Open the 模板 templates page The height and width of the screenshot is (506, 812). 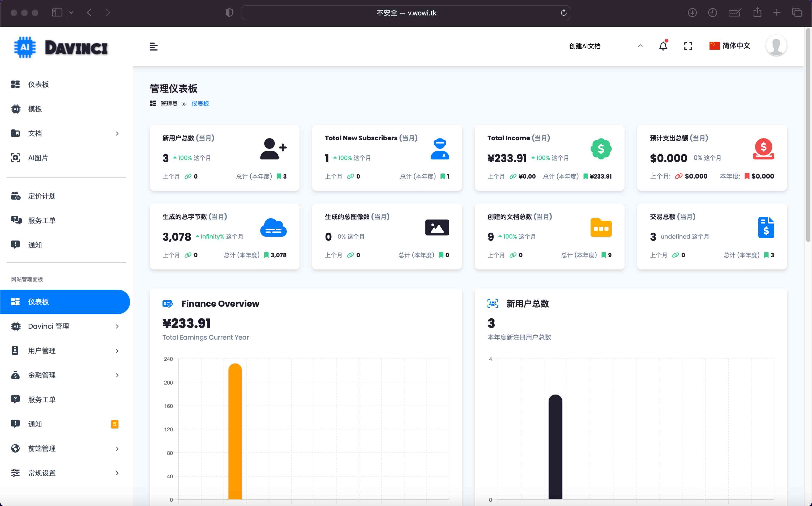(66, 109)
